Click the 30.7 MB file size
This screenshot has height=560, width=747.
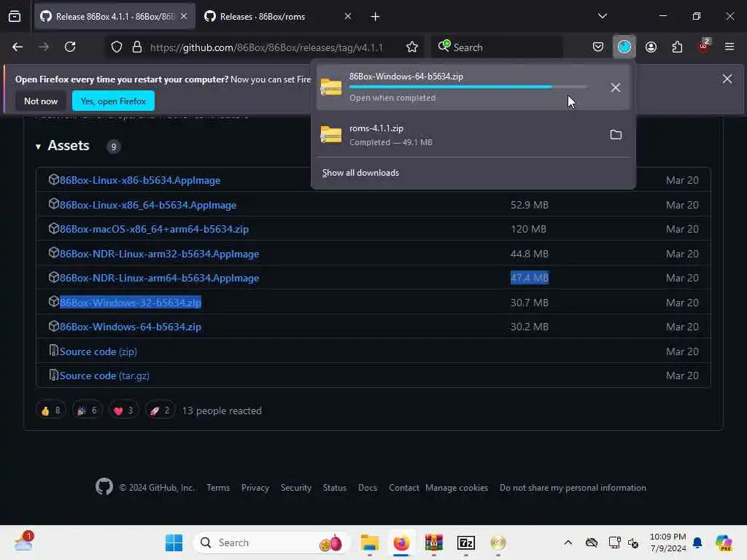530,303
